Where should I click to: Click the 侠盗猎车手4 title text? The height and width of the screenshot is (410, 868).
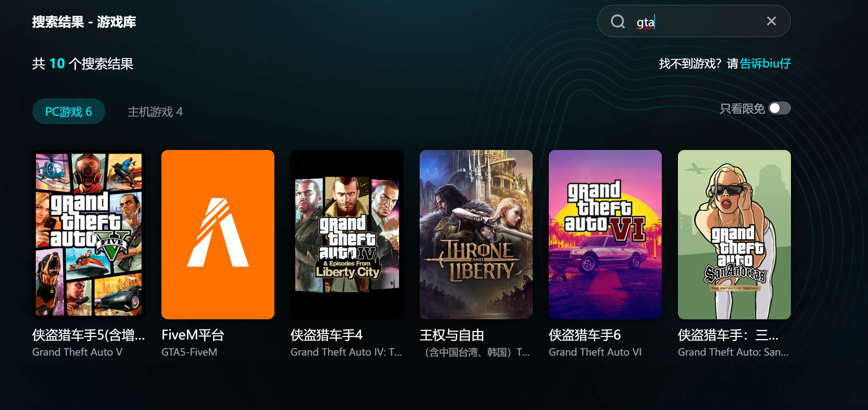[x=326, y=335]
